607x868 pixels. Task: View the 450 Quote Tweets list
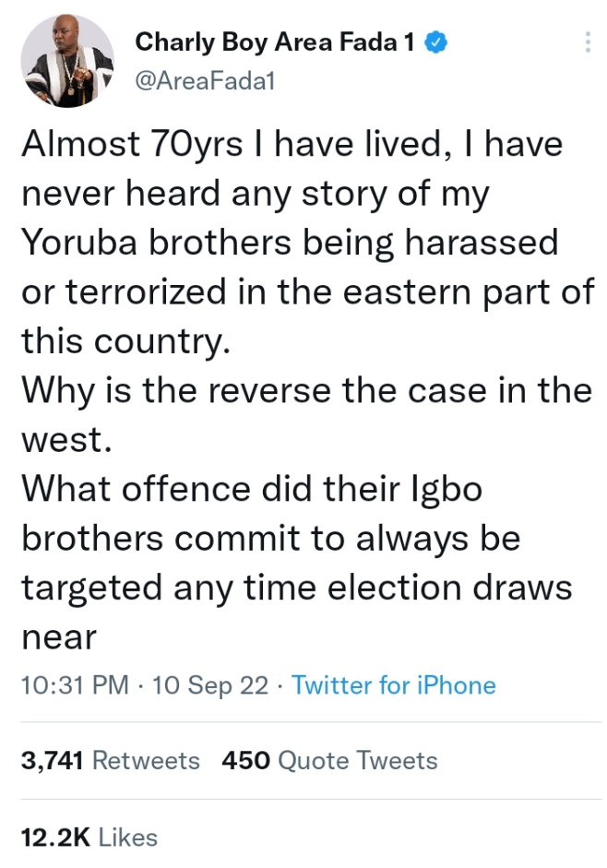329,760
